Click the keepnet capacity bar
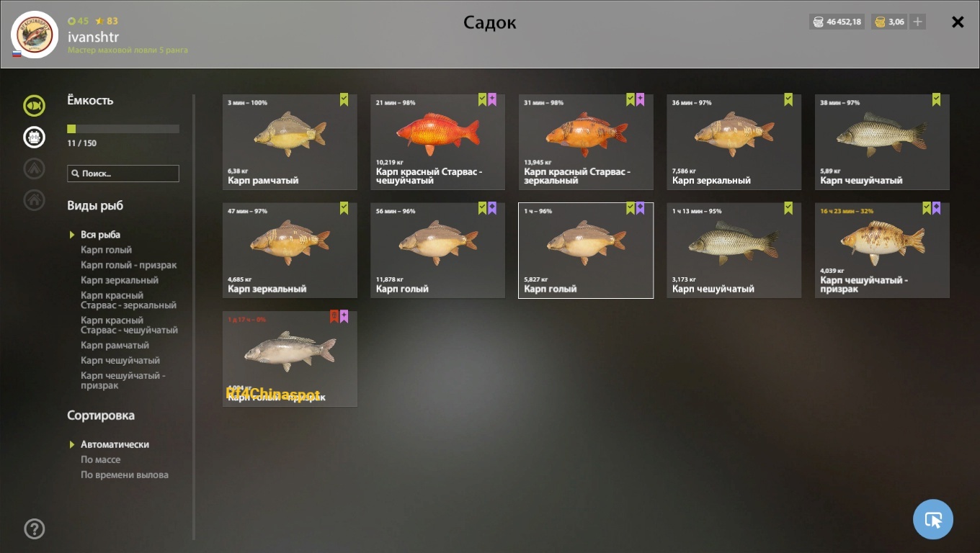Screen dimensions: 980x553 (x=123, y=129)
